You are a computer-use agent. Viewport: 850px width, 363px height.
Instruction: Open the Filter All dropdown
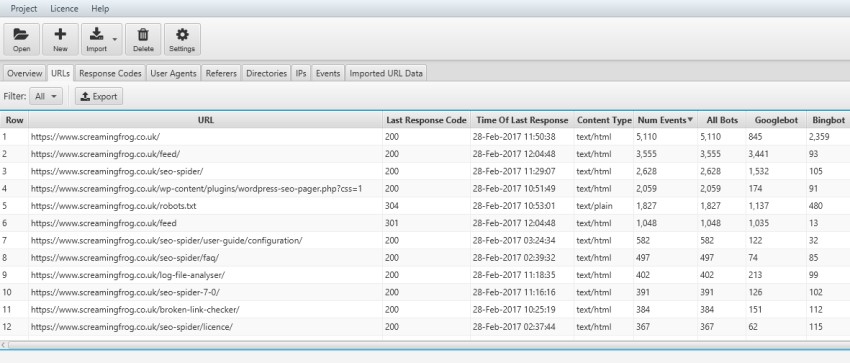pyautogui.click(x=46, y=96)
